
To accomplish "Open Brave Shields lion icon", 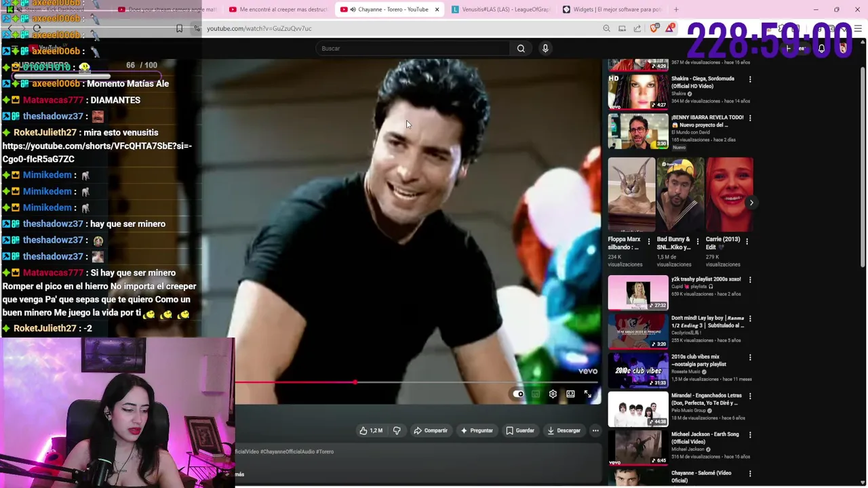I will coord(654,28).
